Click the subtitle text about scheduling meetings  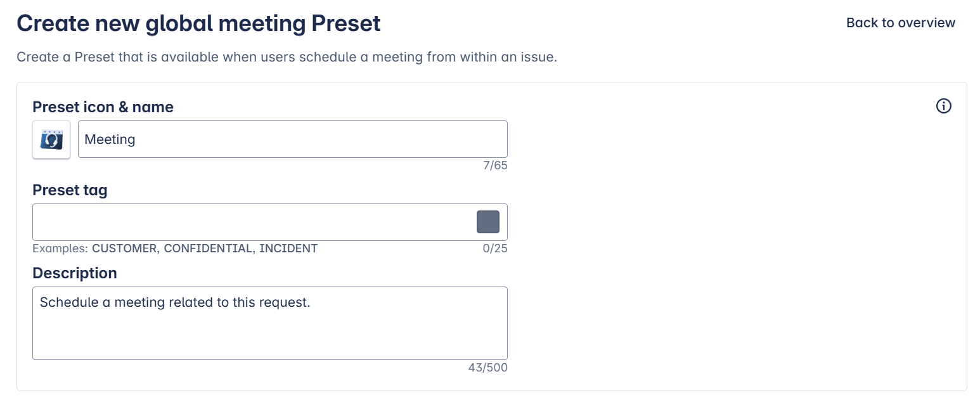tap(287, 57)
